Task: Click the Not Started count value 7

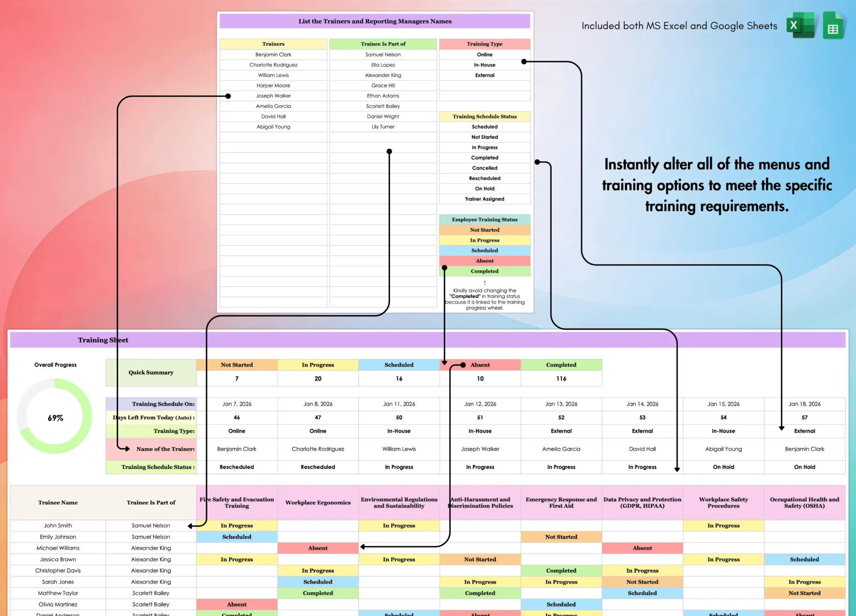Action: click(237, 379)
